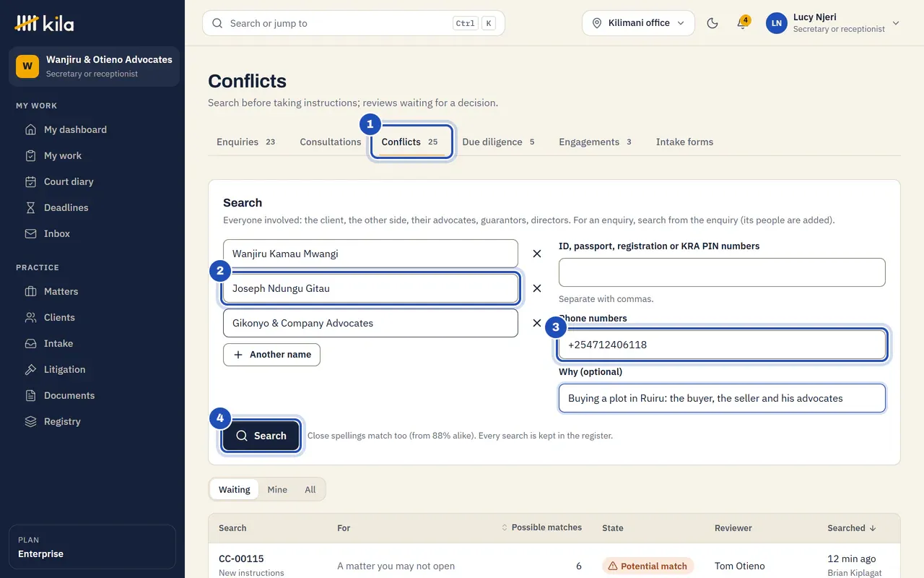Click the Kila logo
Image resolution: width=924 pixels, height=578 pixels.
[x=45, y=23]
